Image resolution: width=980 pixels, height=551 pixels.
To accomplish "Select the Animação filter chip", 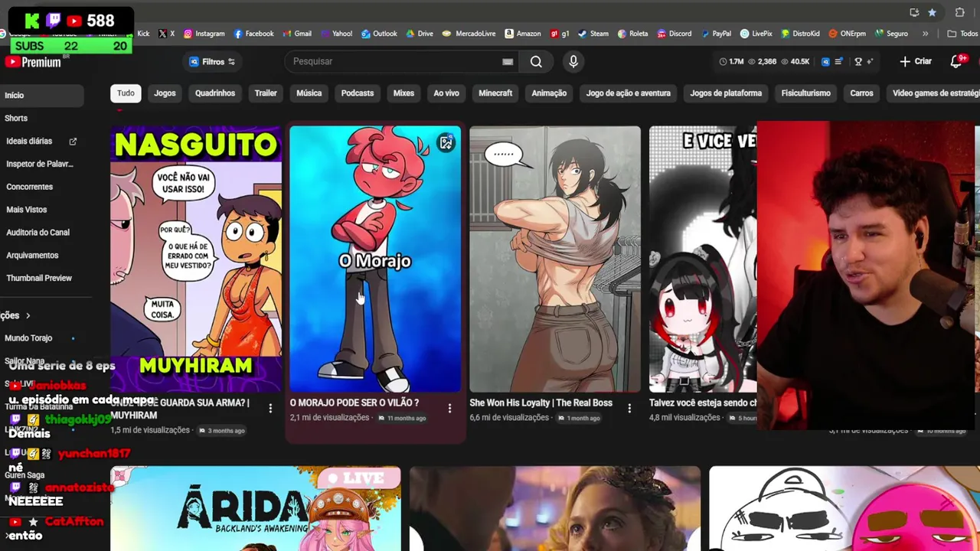I will point(549,93).
